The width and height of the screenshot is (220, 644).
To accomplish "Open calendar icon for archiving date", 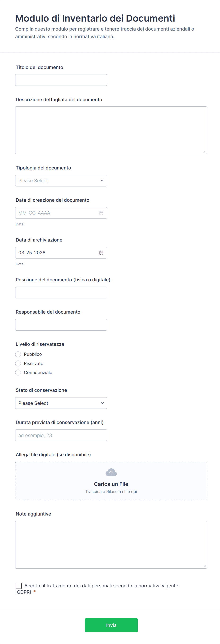I will pyautogui.click(x=101, y=252).
